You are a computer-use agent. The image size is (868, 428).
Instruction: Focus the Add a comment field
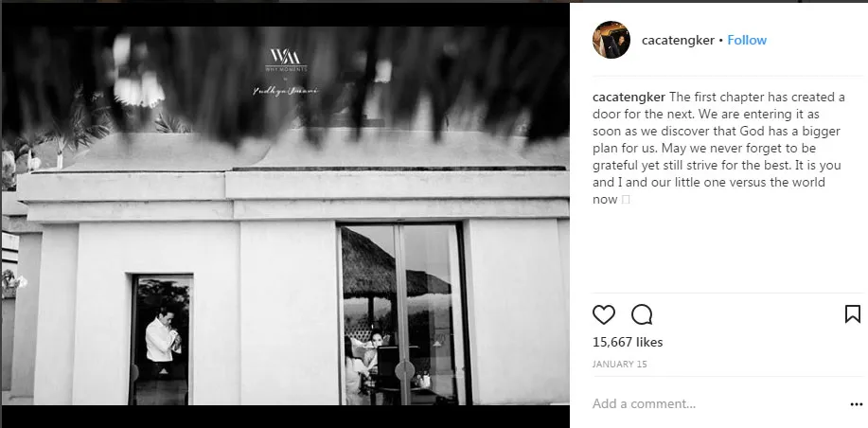tap(718, 403)
